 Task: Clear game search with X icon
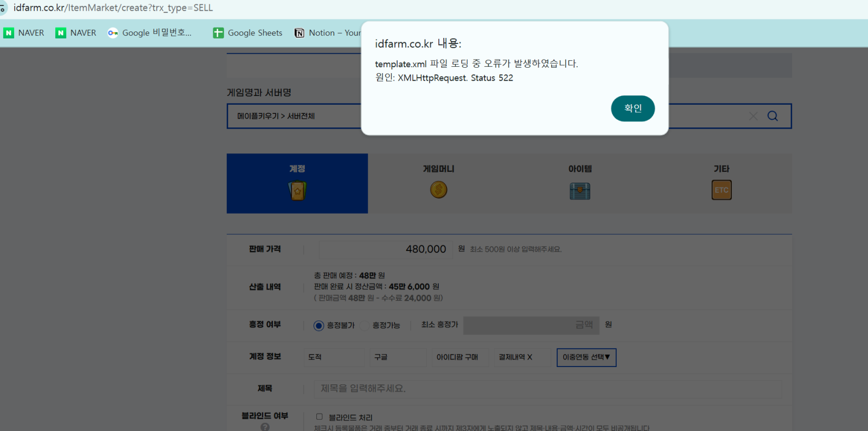[754, 116]
